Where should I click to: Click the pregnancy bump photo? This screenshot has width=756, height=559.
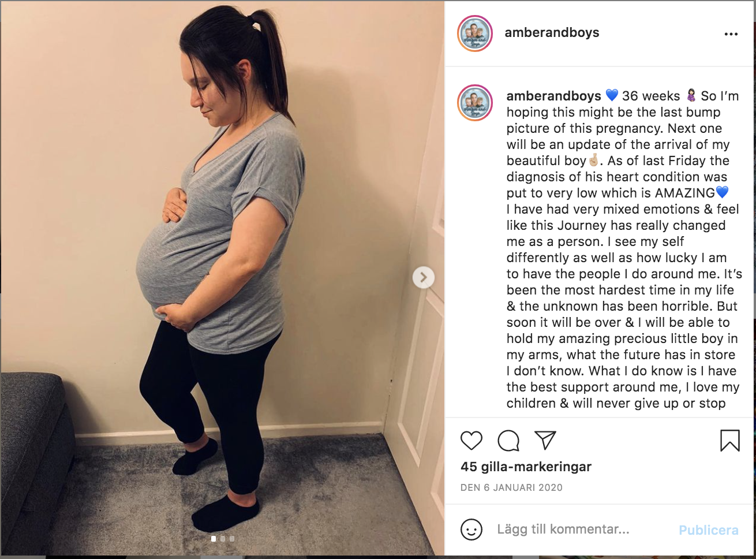(x=222, y=278)
